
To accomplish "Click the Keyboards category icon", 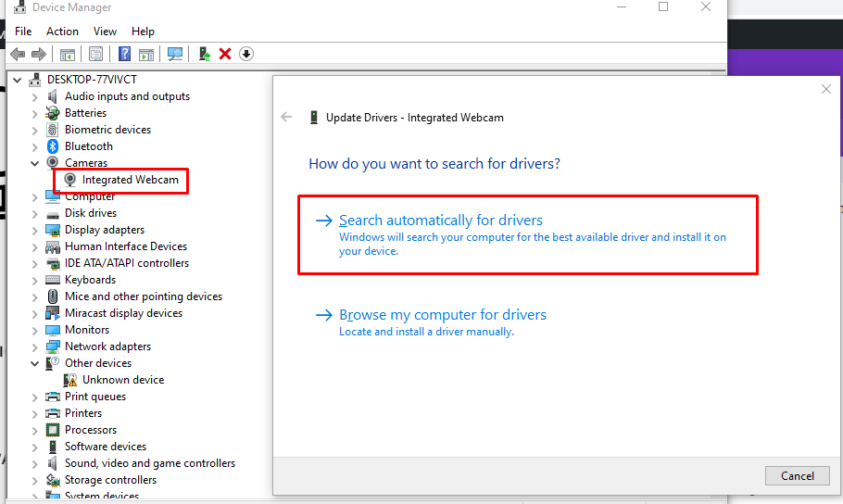I will coord(53,280).
